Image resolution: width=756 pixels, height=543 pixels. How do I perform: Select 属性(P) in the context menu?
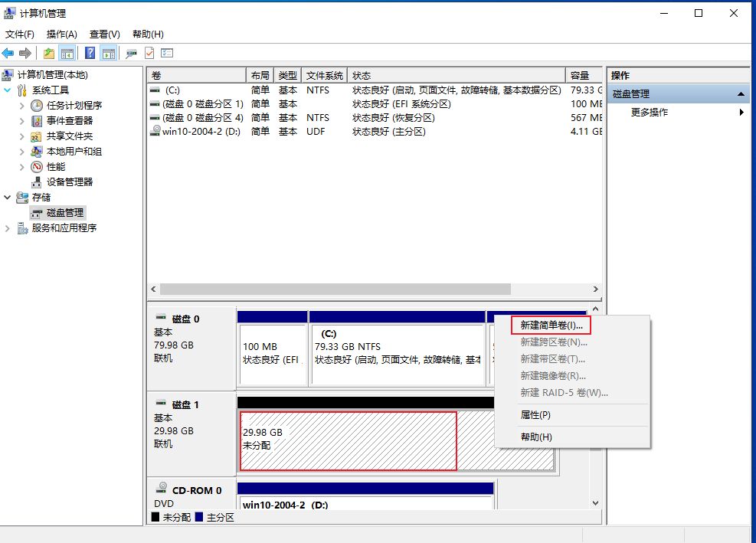point(535,415)
